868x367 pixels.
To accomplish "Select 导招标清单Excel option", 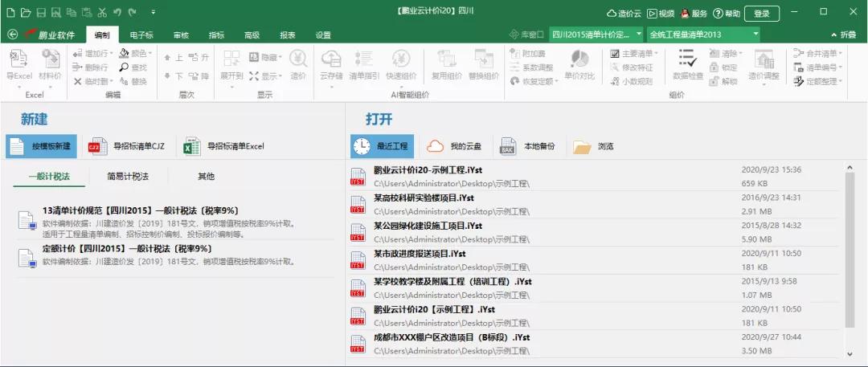I will tap(224, 146).
